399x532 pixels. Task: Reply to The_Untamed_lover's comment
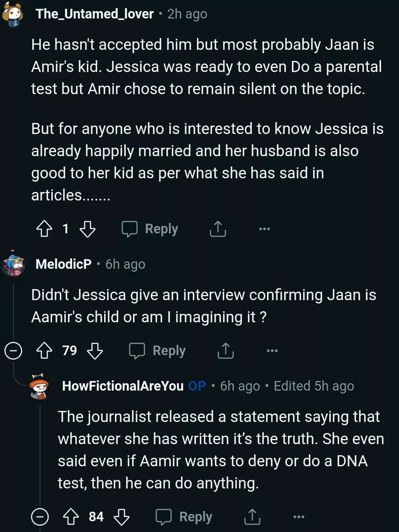(150, 229)
